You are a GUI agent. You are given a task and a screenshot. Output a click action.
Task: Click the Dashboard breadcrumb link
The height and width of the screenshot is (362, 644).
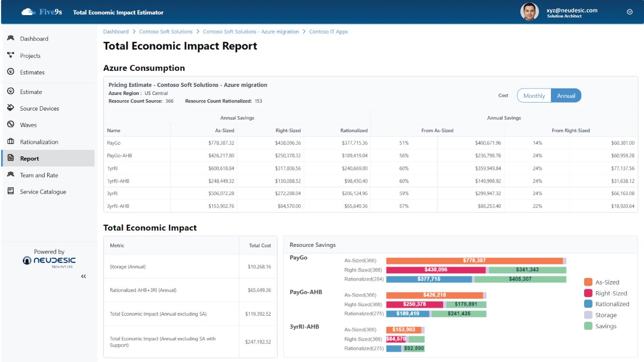[116, 32]
